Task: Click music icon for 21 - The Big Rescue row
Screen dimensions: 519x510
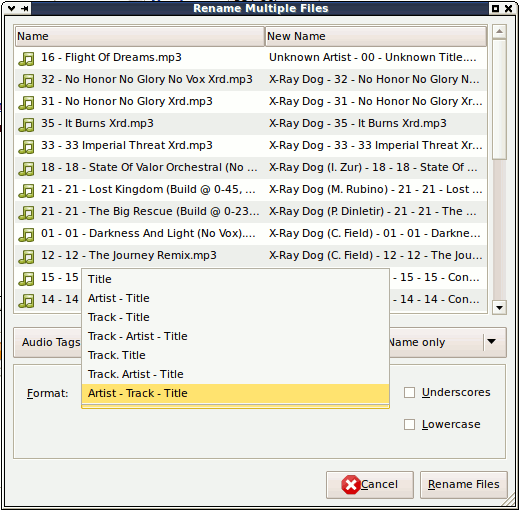Action: click(x=26, y=213)
